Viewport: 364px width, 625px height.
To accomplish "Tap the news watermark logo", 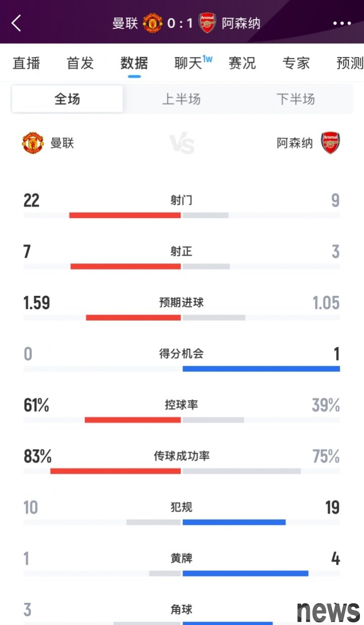I will point(329,611).
